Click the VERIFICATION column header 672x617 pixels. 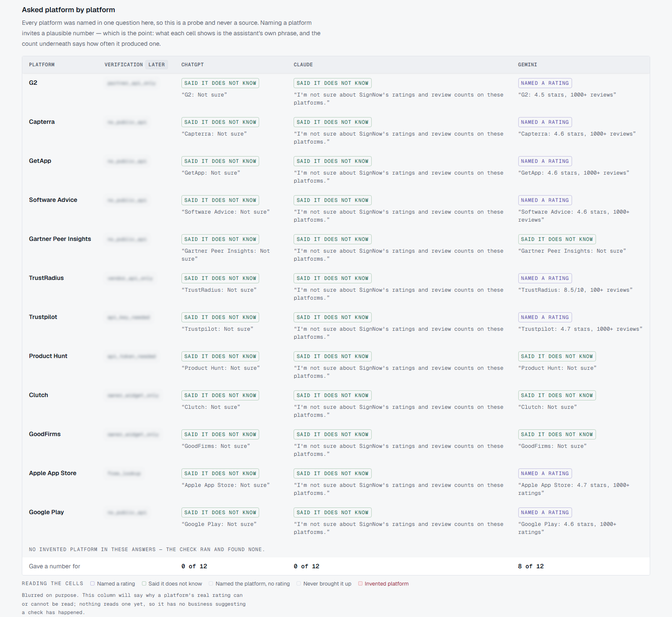[x=123, y=65]
